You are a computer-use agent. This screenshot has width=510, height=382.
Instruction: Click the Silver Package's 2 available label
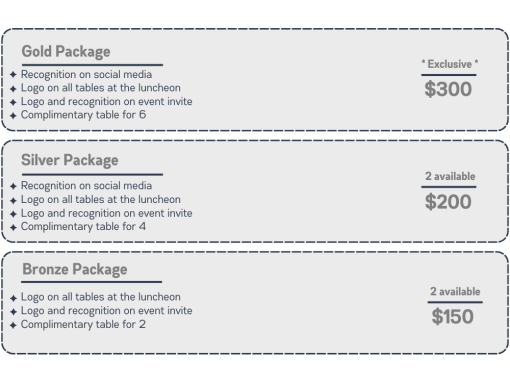[x=450, y=176]
